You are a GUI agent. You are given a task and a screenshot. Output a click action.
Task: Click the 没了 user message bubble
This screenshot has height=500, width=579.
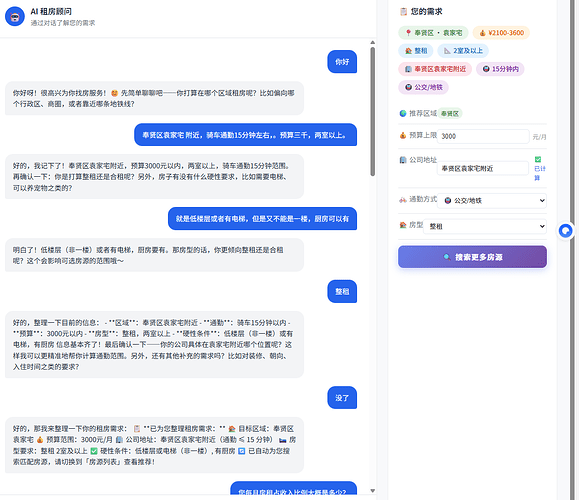tap(342, 398)
